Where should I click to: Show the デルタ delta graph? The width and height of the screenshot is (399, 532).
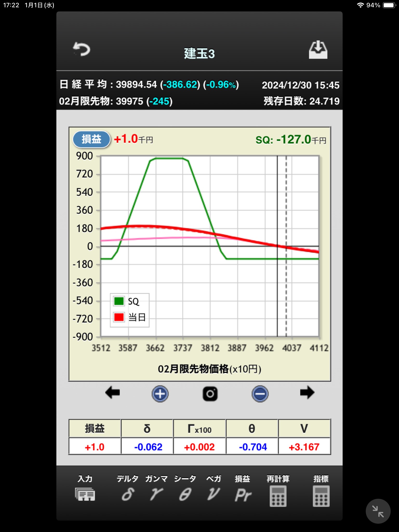coord(128,490)
